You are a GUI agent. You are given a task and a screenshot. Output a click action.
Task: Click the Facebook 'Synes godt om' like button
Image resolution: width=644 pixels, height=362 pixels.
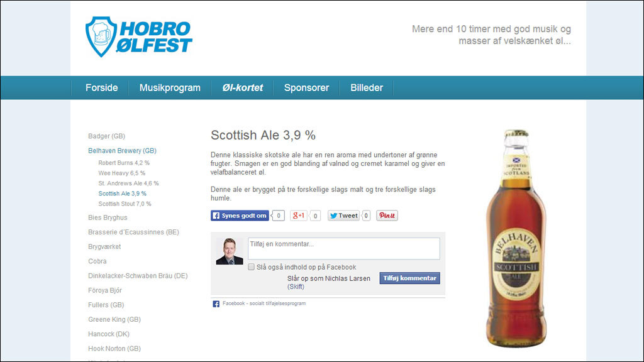click(240, 216)
